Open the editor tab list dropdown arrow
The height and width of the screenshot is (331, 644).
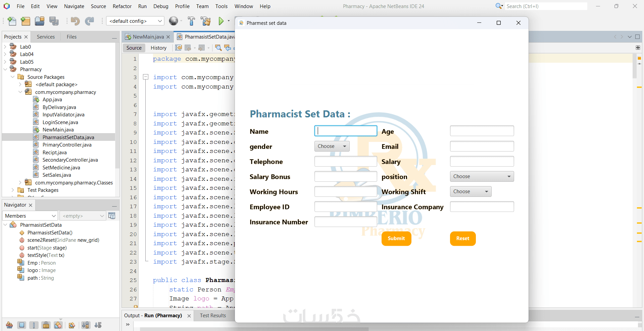(x=630, y=37)
